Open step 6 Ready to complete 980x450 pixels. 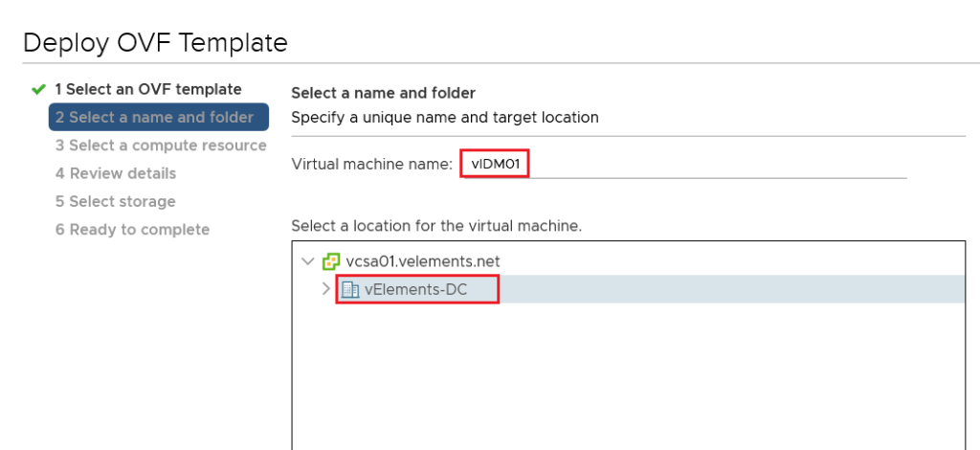(x=131, y=230)
